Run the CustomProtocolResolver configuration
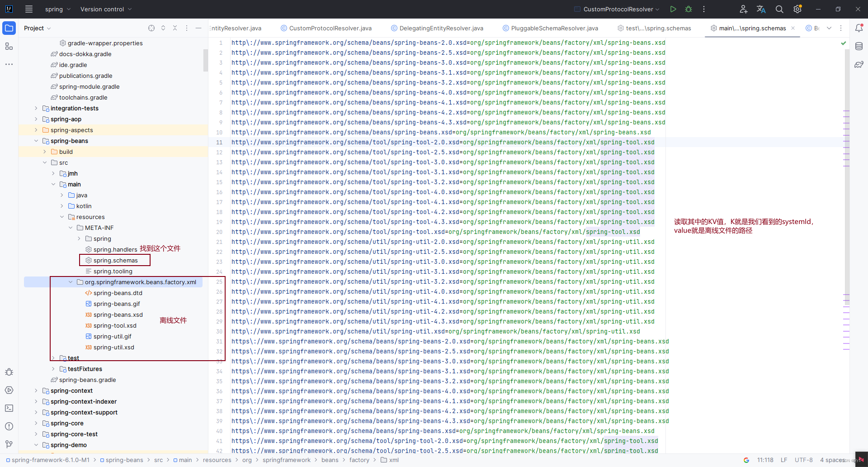 pos(673,9)
